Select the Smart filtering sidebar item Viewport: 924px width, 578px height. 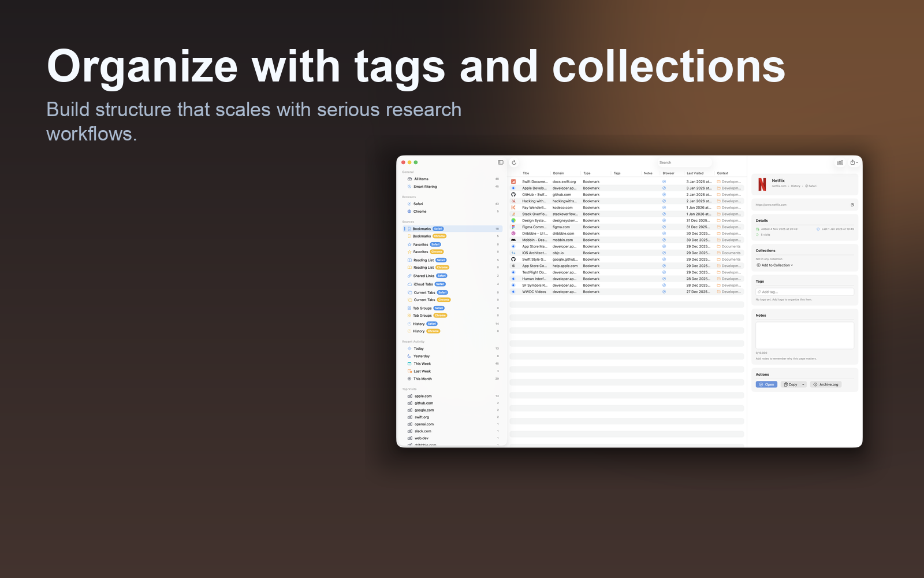tap(424, 186)
